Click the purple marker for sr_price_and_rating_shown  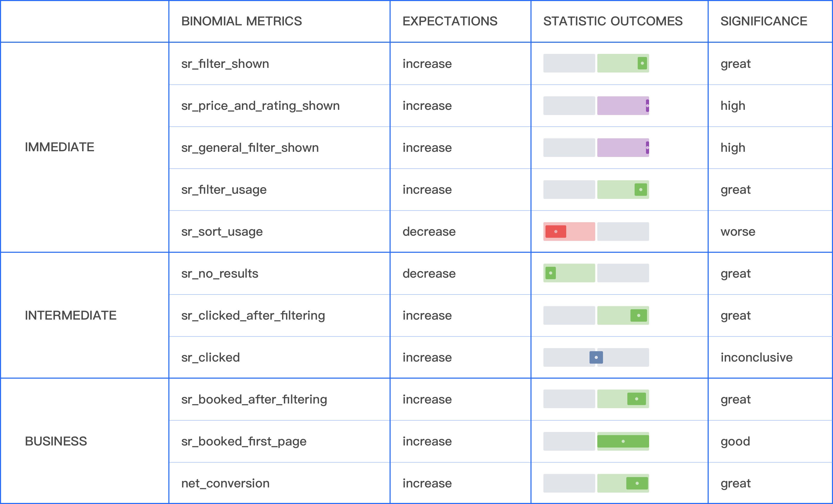(647, 105)
